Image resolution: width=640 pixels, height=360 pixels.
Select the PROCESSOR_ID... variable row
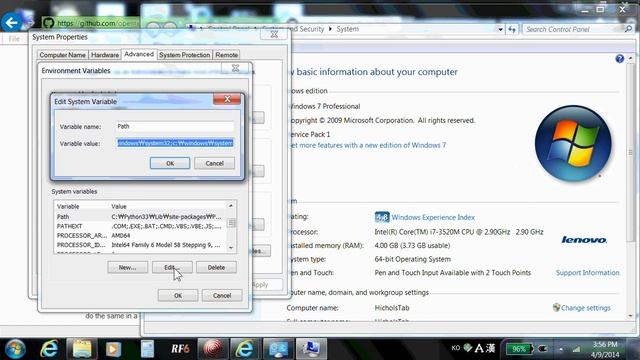tap(140, 245)
